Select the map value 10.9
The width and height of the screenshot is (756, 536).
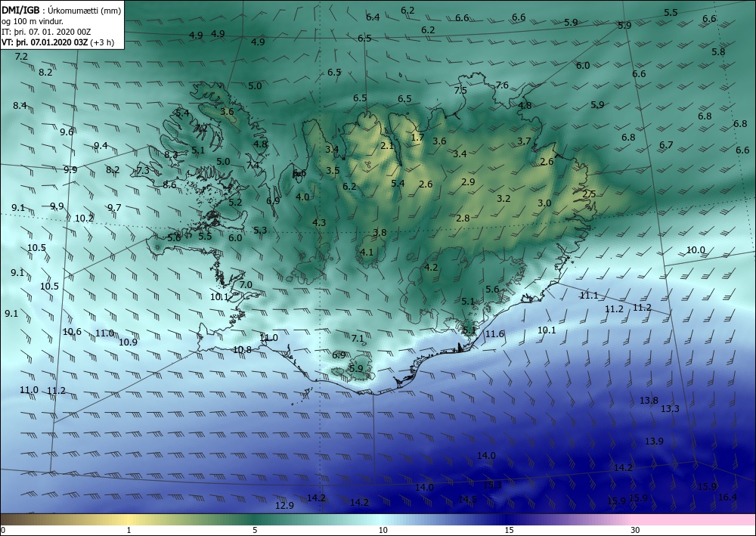(128, 342)
